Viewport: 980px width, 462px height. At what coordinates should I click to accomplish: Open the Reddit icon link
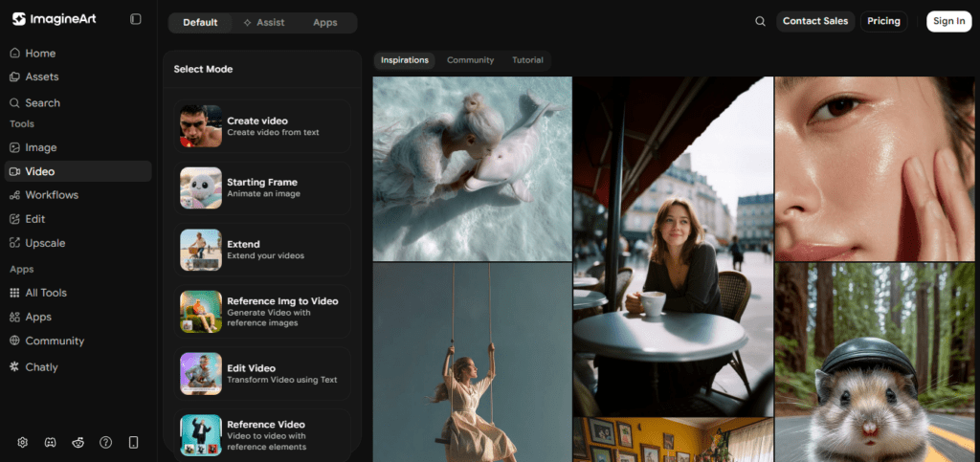click(78, 443)
